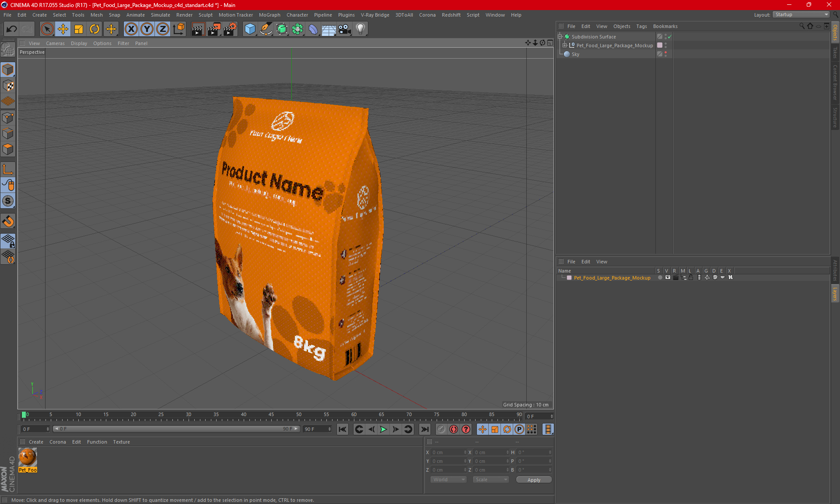This screenshot has height=504, width=840.
Task: Toggle X axis lock
Action: pyautogui.click(x=131, y=29)
